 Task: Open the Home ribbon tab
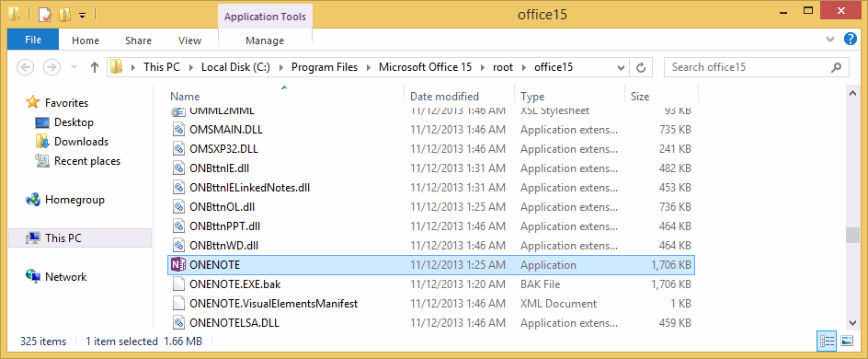tap(86, 41)
